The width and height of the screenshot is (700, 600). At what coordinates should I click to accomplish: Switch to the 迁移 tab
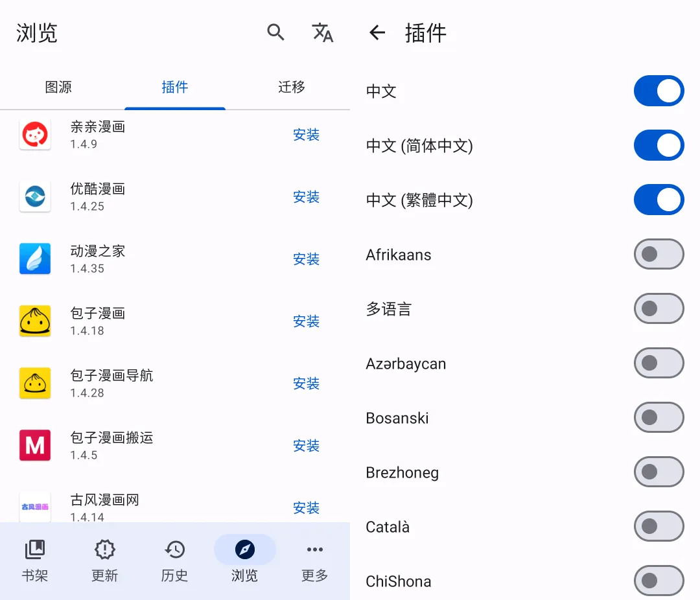[292, 87]
